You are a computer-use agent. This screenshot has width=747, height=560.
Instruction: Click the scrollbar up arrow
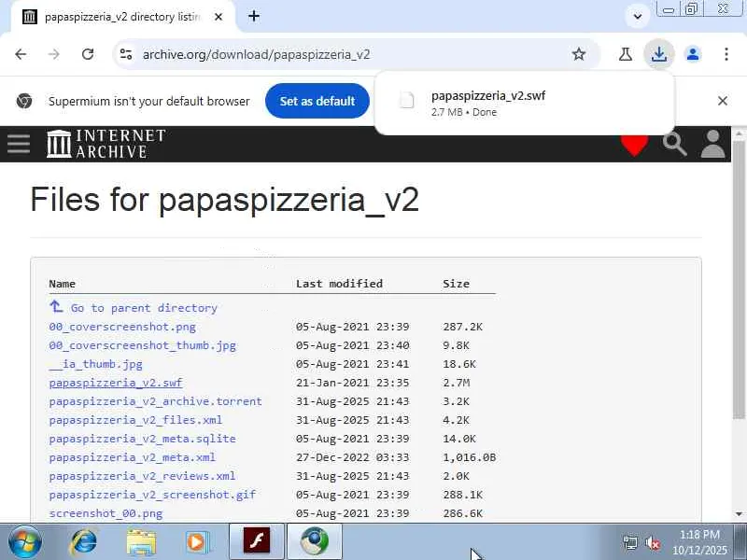[739, 133]
